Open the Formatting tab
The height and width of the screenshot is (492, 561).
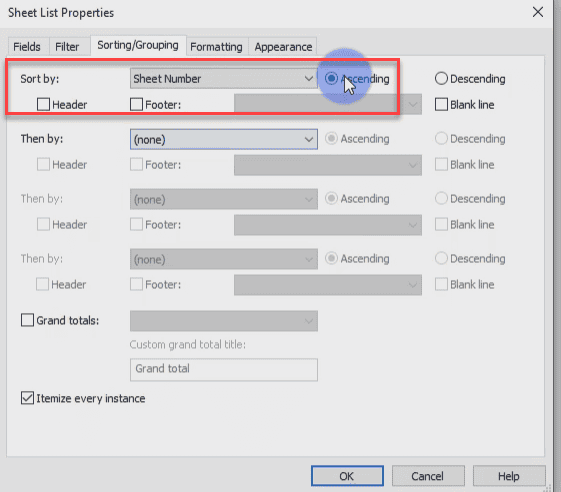pyautogui.click(x=216, y=47)
